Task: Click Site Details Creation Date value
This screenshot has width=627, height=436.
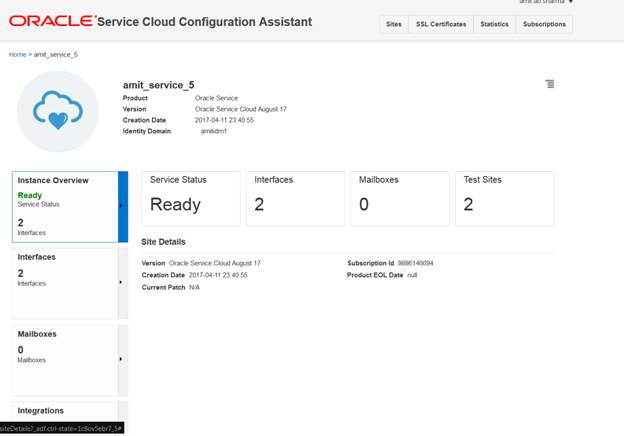Action: tap(218, 275)
